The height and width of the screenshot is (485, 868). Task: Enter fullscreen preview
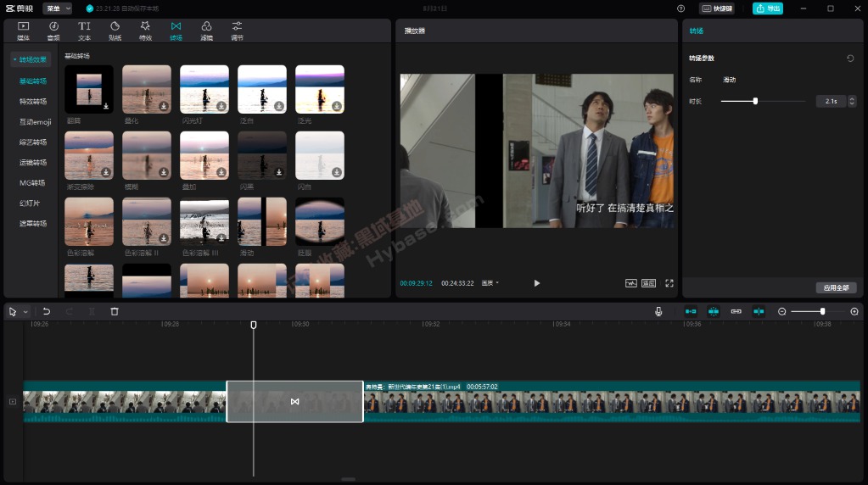pyautogui.click(x=669, y=283)
